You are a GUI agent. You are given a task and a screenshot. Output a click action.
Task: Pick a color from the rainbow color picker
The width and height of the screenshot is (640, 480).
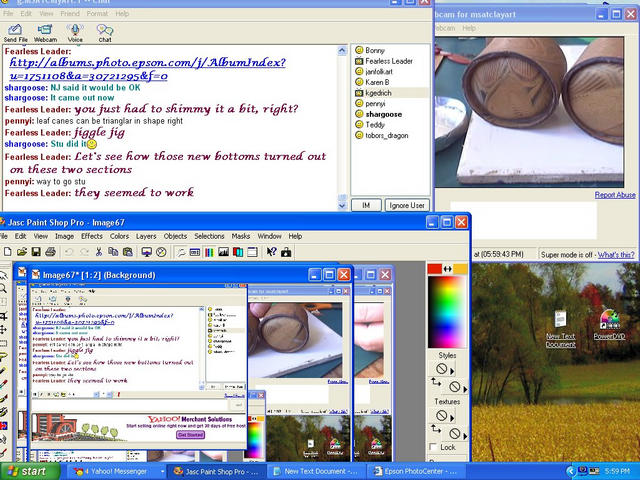point(447,312)
